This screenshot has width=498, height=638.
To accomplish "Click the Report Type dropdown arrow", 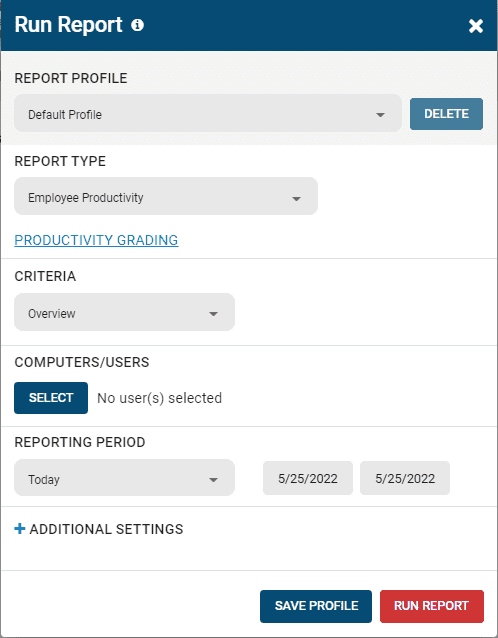I will (x=297, y=199).
